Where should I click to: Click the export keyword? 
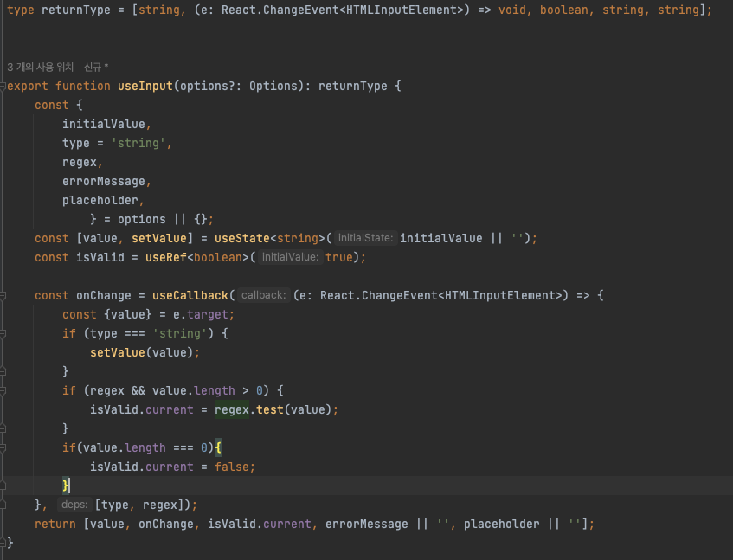pyautogui.click(x=28, y=86)
